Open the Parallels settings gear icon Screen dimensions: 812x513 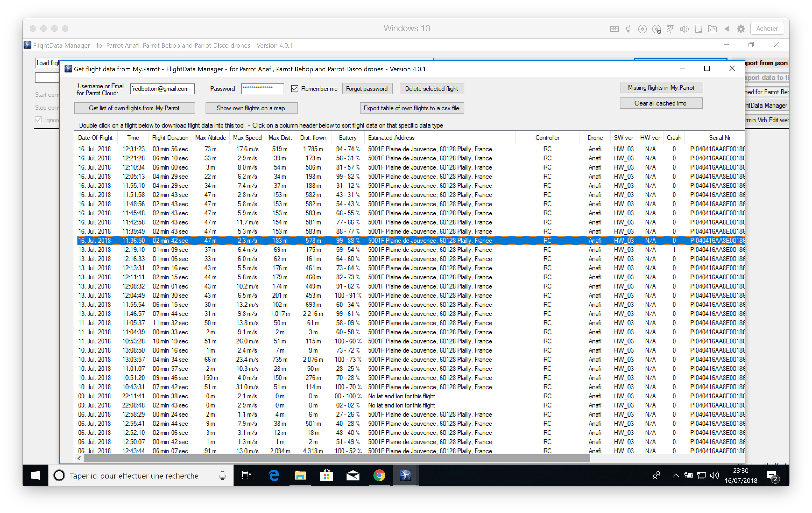(740, 29)
